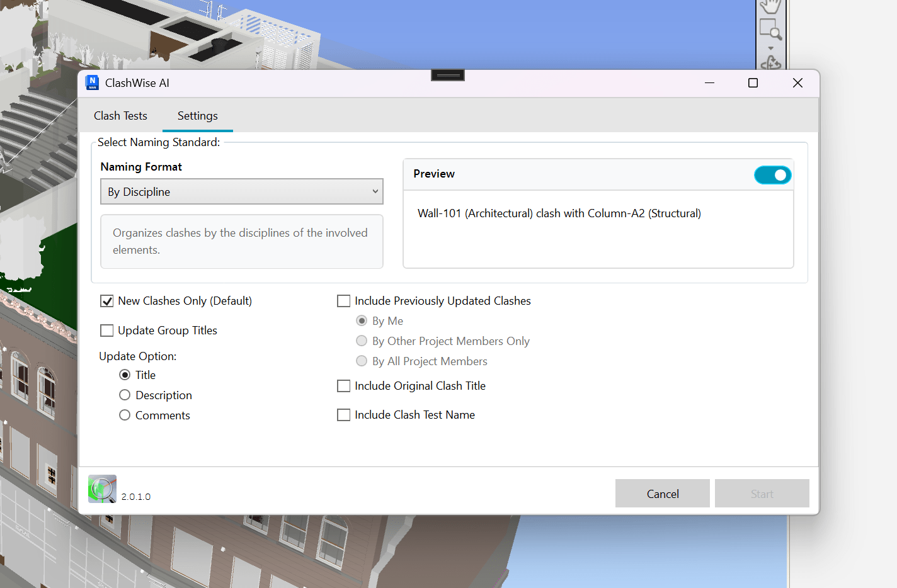
Task: Click the Update Option: label
Action: pyautogui.click(x=138, y=356)
